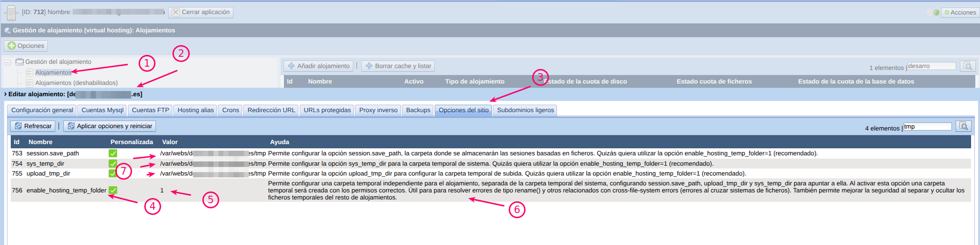Uncheck enable_hosting_temp_folder Personalizada checkbox
980x245 pixels.
tap(113, 191)
